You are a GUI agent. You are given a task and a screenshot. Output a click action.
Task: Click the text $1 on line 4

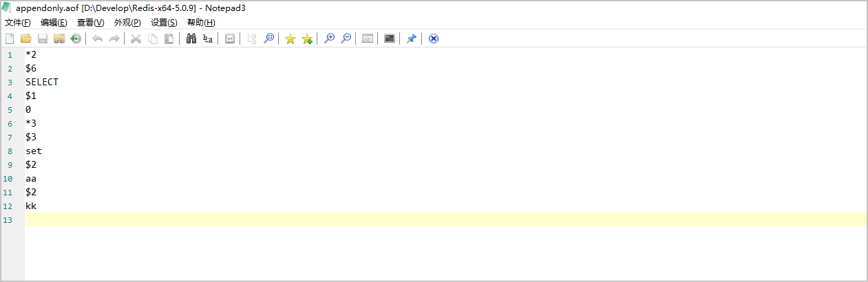coord(31,96)
